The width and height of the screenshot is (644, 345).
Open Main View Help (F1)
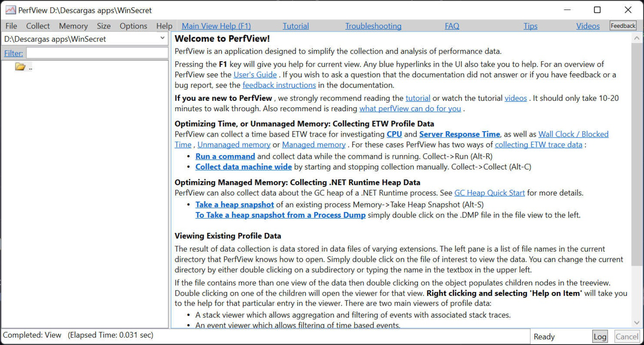pyautogui.click(x=216, y=26)
